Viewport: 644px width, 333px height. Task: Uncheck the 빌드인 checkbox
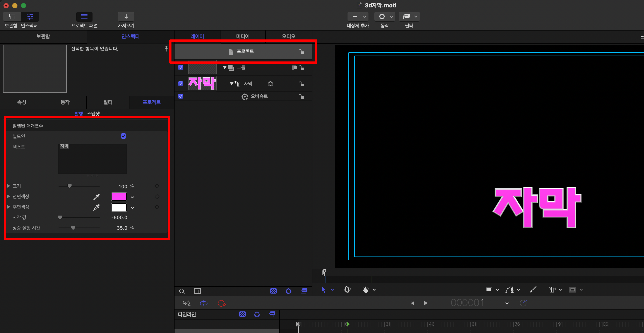(123, 136)
